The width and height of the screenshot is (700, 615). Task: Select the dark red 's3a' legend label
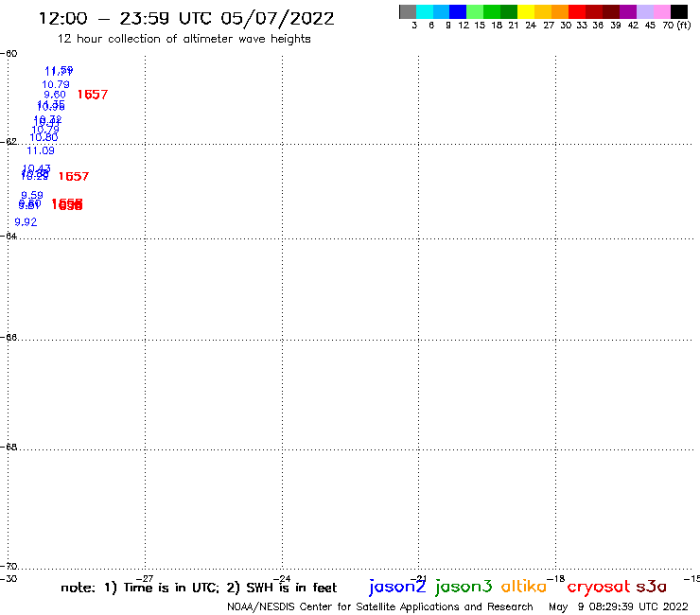(651, 587)
